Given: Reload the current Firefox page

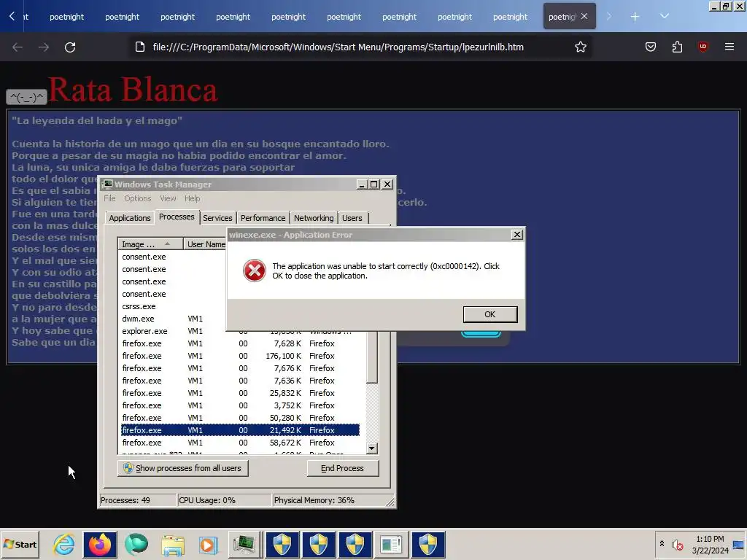Looking at the screenshot, I should click(70, 47).
